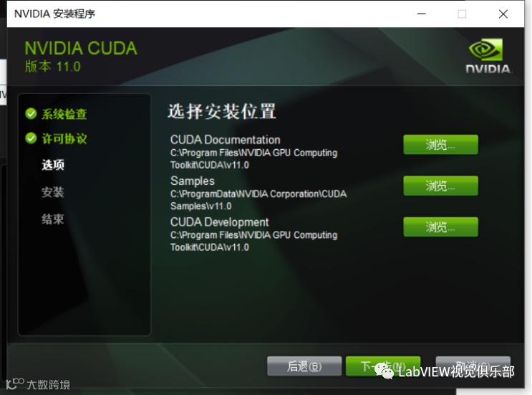532x395 pixels.
Task: Click the Samples install path text
Action: coord(258,200)
